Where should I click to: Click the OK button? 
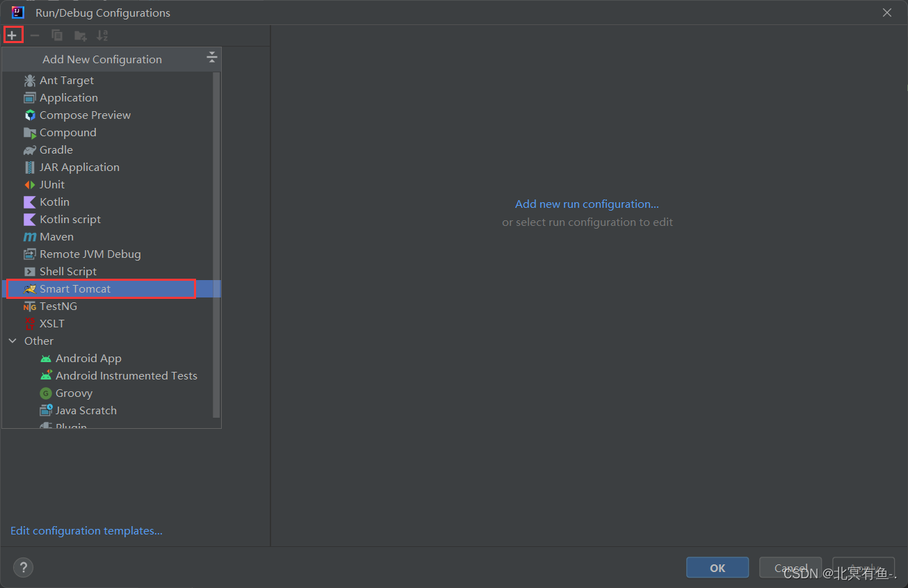tap(718, 568)
